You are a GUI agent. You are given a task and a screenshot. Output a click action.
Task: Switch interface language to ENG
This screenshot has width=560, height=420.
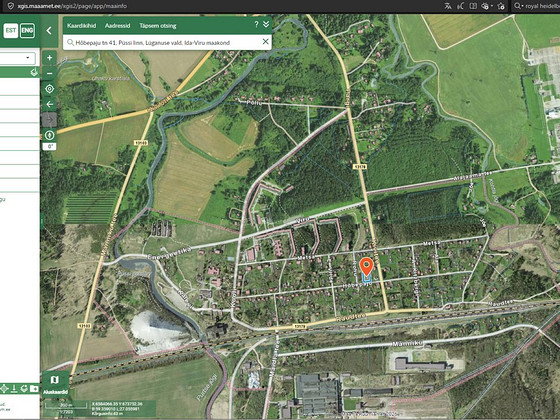click(27, 30)
